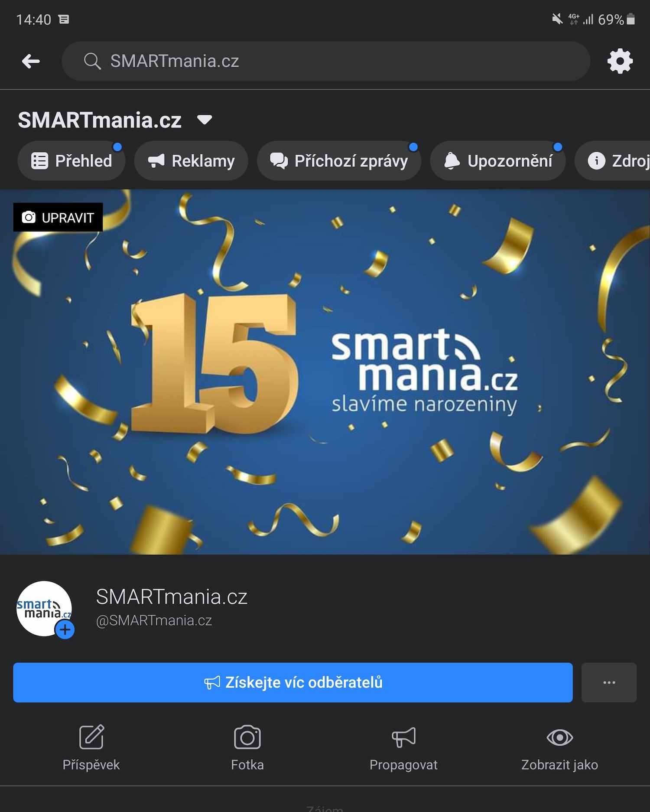Viewport: 650px width, 812px height.
Task: Open Příchozí zprávy inbox tab
Action: click(x=339, y=161)
